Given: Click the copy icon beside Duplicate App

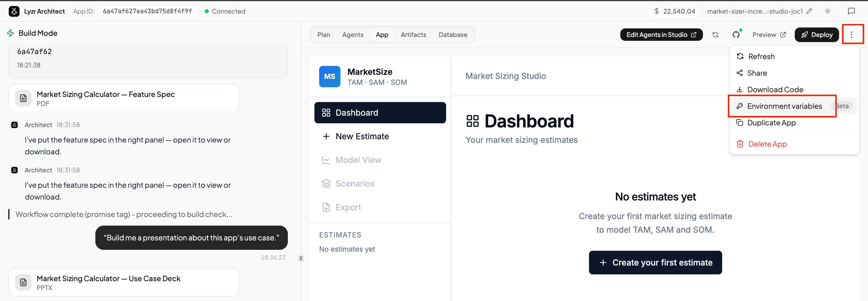Looking at the screenshot, I should (740, 122).
